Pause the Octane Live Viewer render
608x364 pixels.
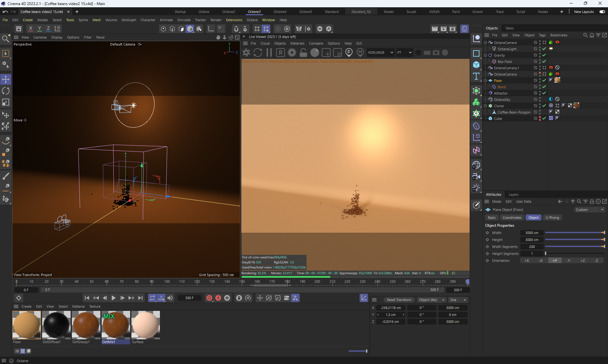pyautogui.click(x=269, y=52)
